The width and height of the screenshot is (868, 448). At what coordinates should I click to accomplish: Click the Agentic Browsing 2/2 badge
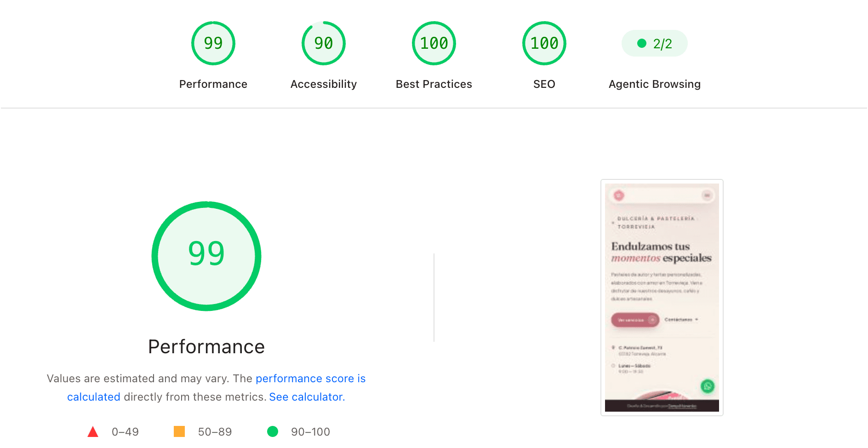click(655, 43)
